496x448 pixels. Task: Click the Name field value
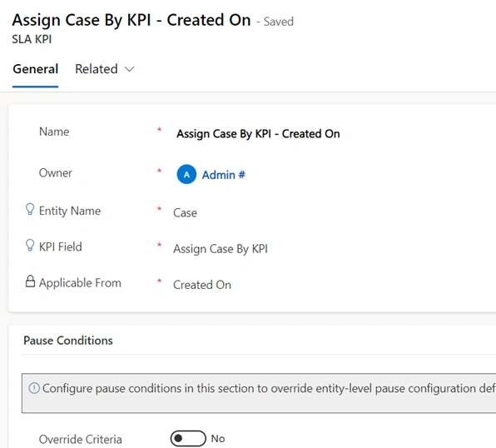[258, 133]
